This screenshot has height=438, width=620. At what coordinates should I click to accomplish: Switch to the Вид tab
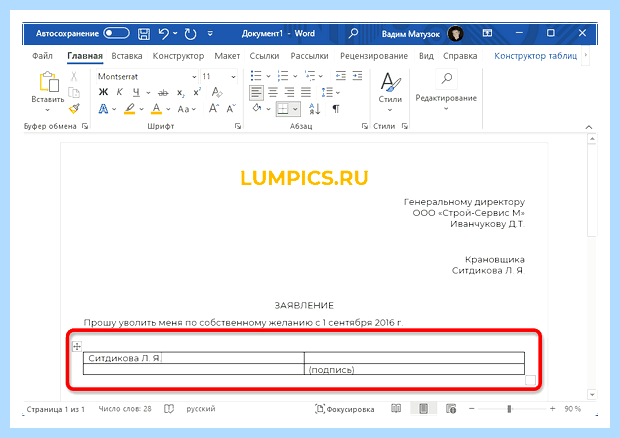[x=426, y=56]
